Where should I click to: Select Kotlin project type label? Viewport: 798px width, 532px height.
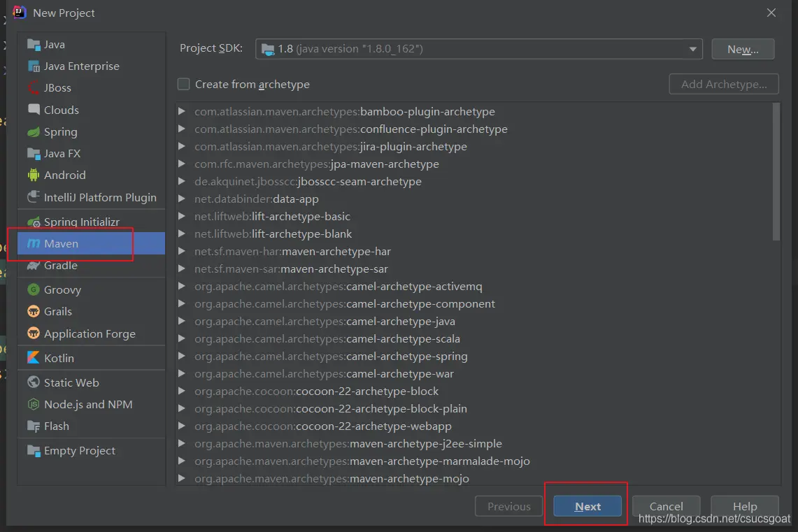coord(59,358)
